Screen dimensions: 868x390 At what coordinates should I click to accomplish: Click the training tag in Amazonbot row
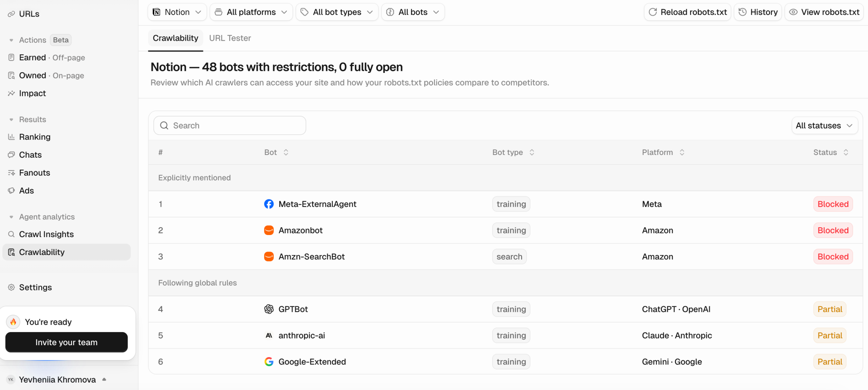(511, 230)
